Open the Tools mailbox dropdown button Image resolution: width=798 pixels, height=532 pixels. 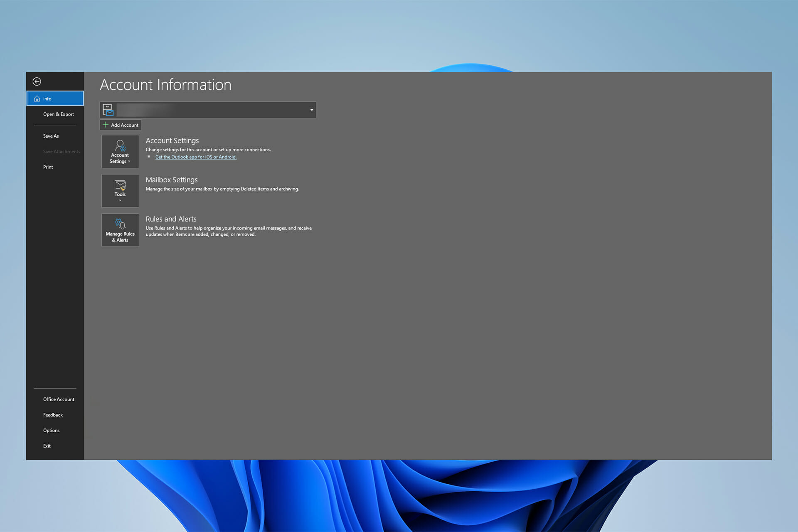120,191
